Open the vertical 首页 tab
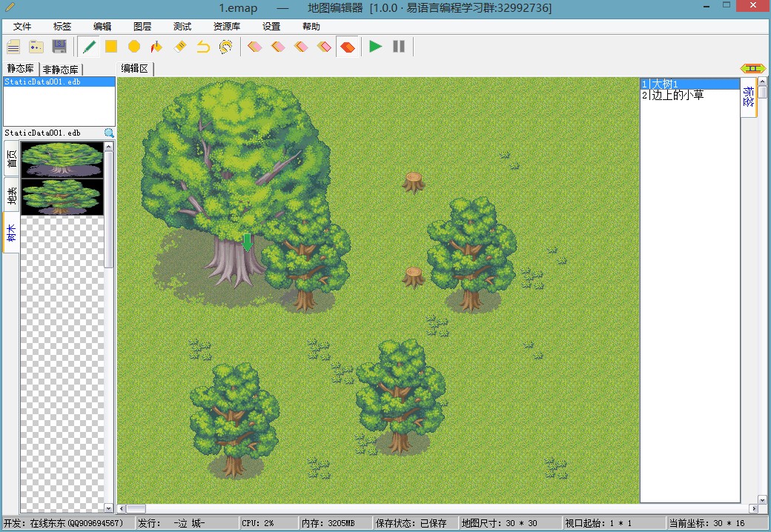Viewport: 771px width, 532px height. (x=11, y=158)
